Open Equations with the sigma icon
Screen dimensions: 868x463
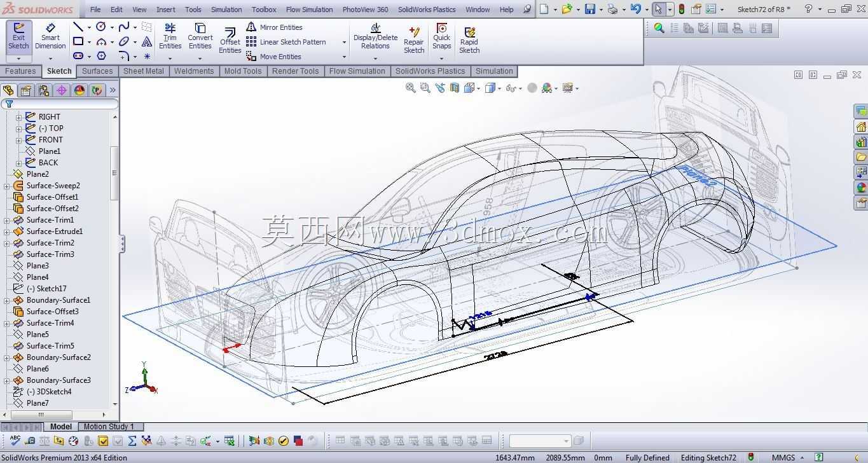click(x=132, y=441)
